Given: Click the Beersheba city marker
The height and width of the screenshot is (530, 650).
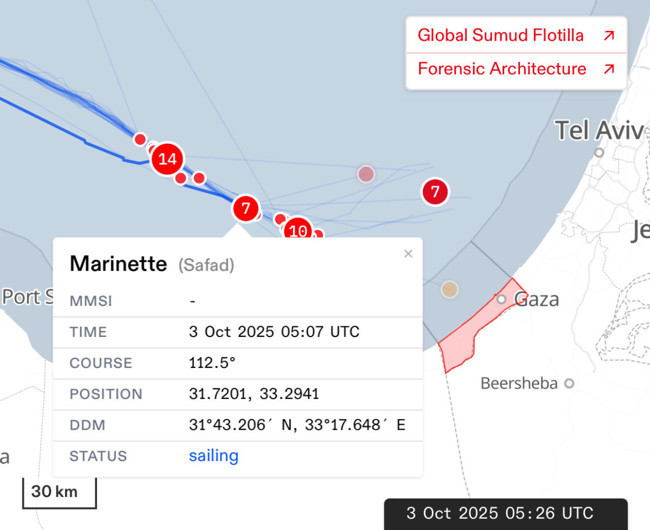Looking at the screenshot, I should [x=569, y=383].
